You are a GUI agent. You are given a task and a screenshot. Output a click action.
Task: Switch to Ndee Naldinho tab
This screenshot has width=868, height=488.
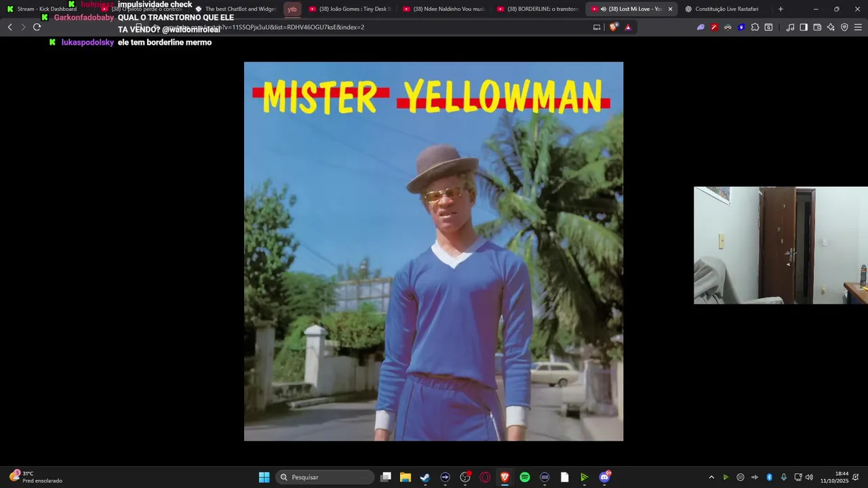click(443, 9)
